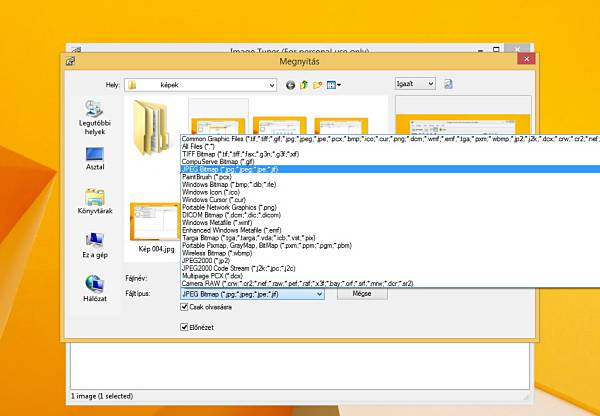Choose Portable Network Graphics (*.png)
The height and width of the screenshot is (416, 600).
(390, 207)
